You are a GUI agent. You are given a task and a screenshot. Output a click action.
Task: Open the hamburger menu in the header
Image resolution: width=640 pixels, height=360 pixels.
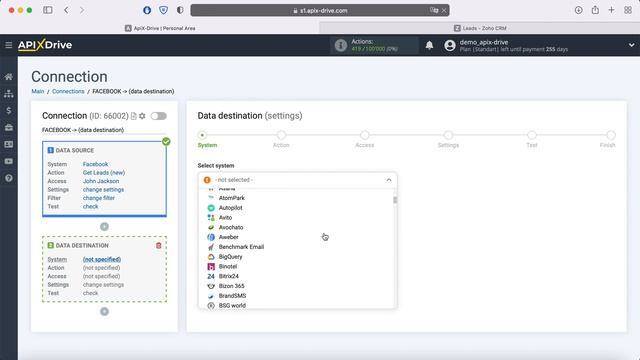click(x=9, y=45)
